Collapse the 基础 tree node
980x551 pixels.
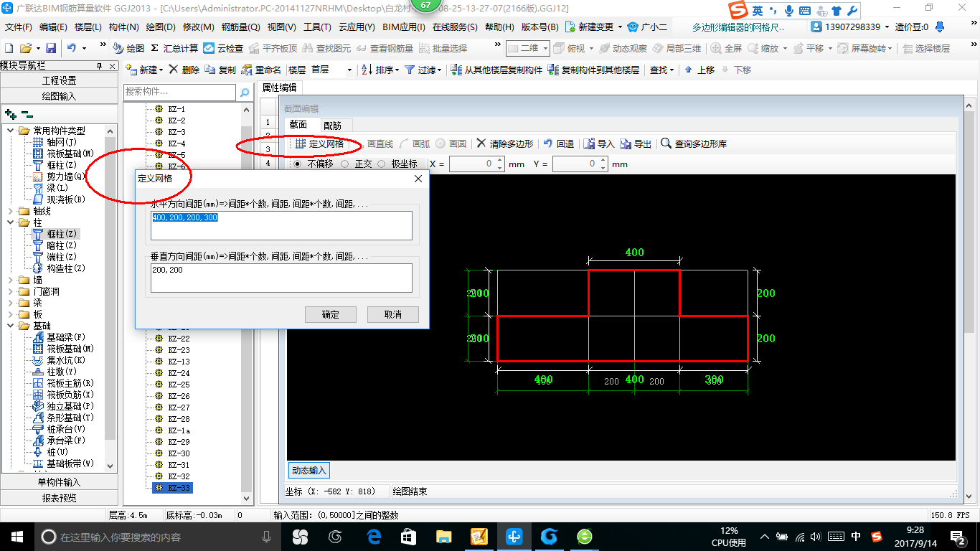point(10,326)
